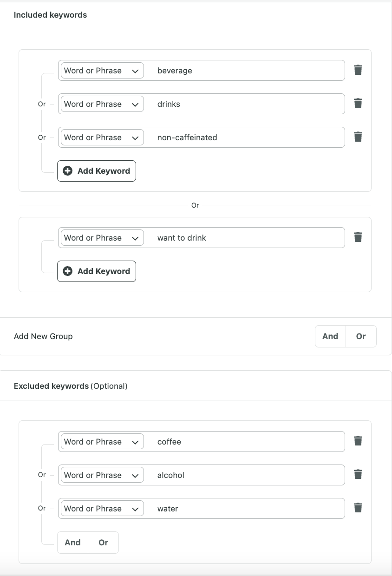
Task: Open type dropdown for beverage keyword
Action: pyautogui.click(x=102, y=71)
